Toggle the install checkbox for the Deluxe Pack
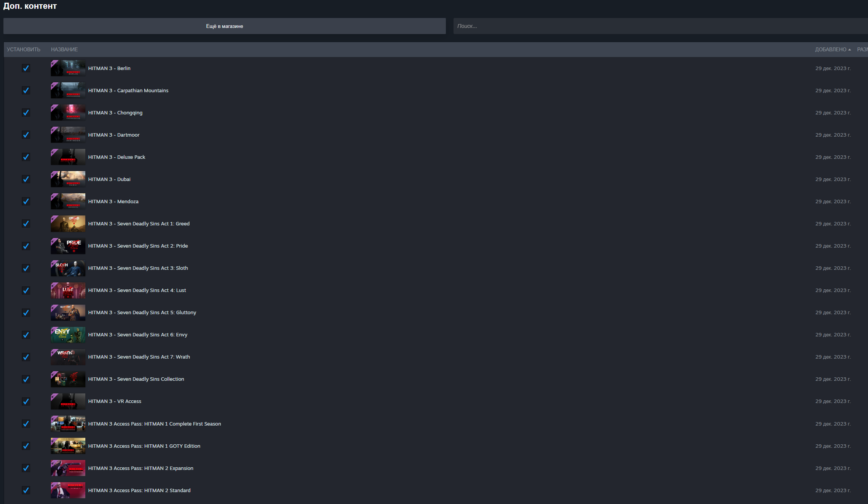 pos(26,157)
